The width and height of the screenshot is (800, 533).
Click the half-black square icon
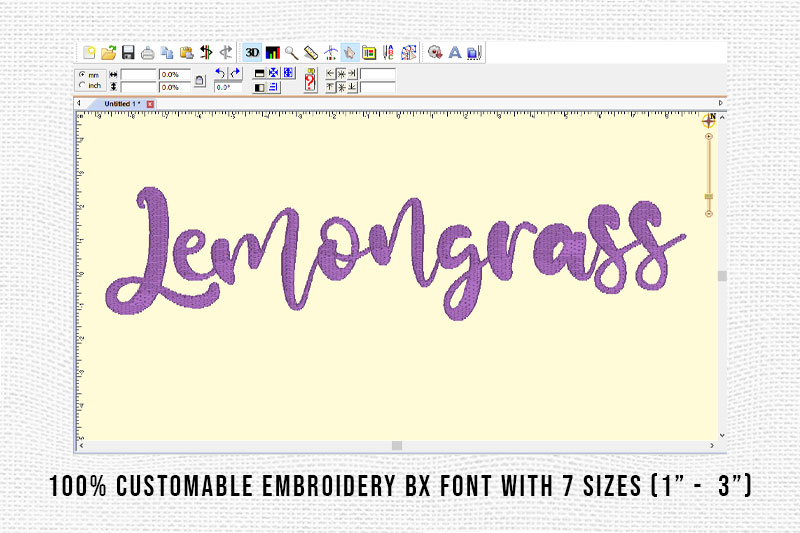point(259,87)
